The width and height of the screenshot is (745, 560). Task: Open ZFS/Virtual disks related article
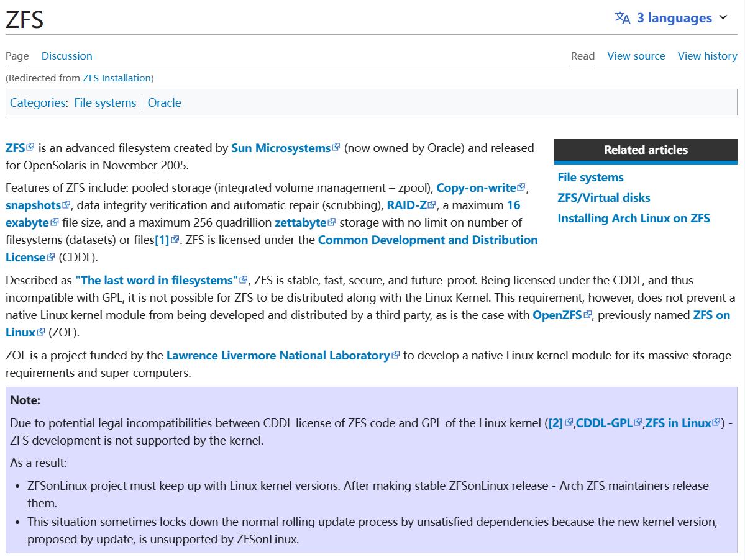(x=603, y=198)
